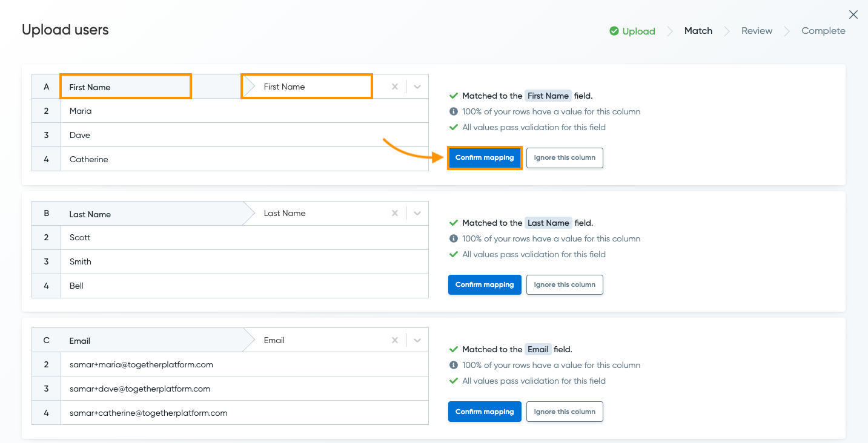The height and width of the screenshot is (443, 868).
Task: Clear the Email field mapping
Action: point(395,340)
